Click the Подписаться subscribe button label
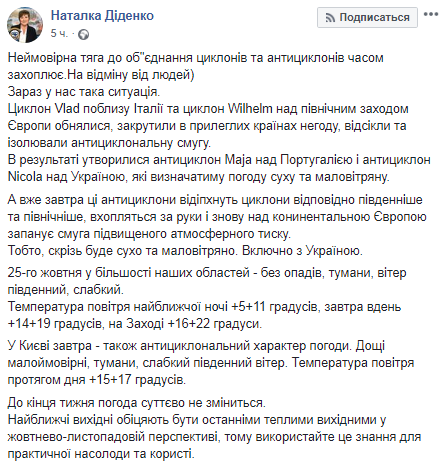This screenshot has height=469, width=446. (x=374, y=17)
